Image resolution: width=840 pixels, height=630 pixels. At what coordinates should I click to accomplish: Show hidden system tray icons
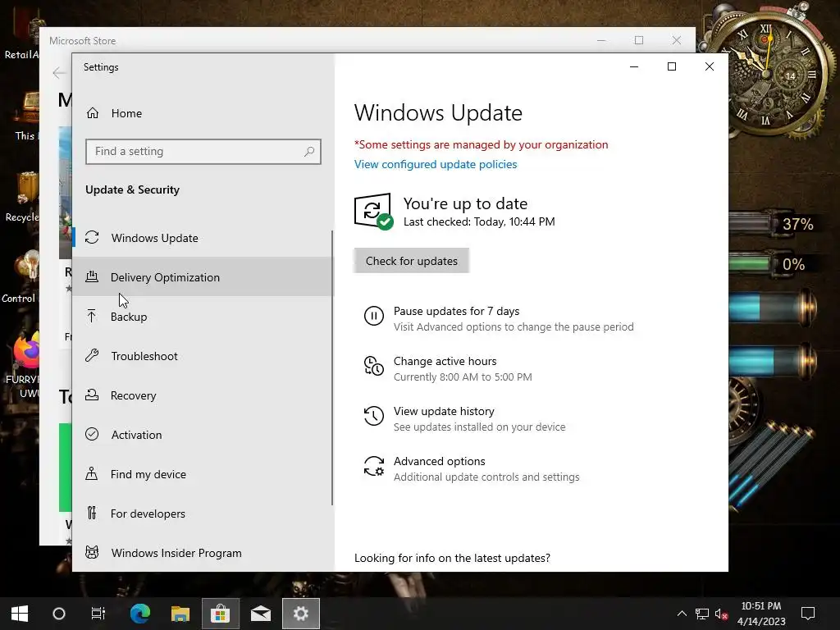[x=682, y=614]
